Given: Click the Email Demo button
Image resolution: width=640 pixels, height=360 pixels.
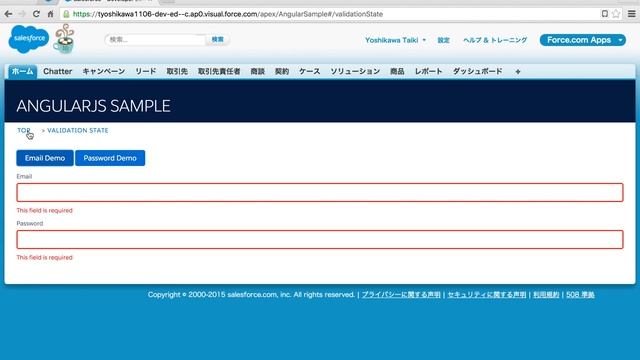Looking at the screenshot, I should click(45, 158).
